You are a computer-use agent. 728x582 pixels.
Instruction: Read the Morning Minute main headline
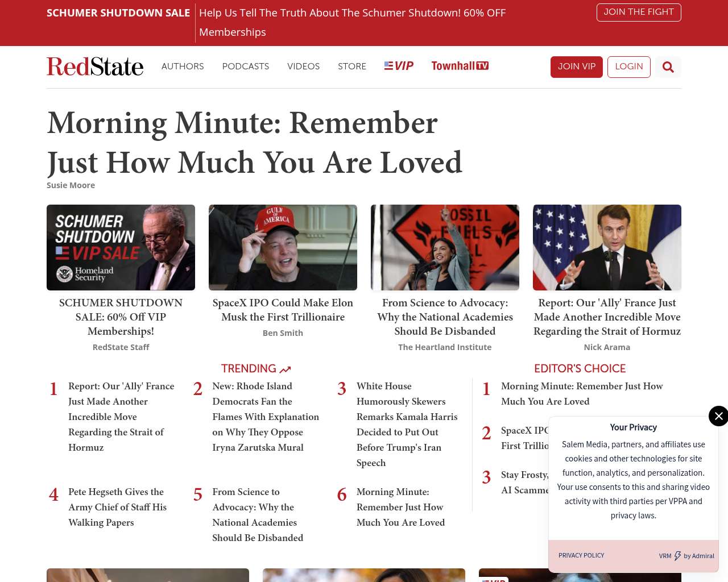[x=254, y=142]
